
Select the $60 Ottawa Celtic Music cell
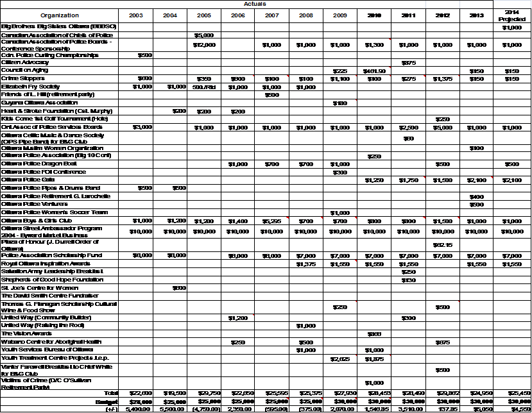pyautogui.click(x=409, y=139)
